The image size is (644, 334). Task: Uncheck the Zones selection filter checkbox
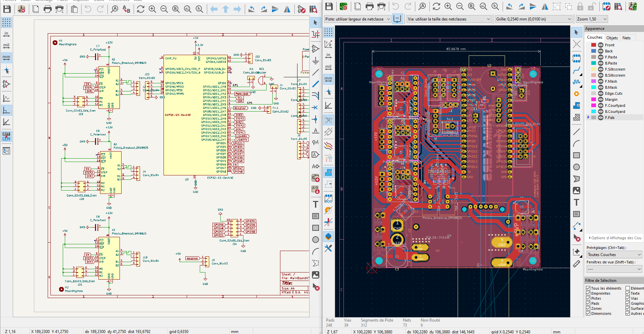(588, 308)
